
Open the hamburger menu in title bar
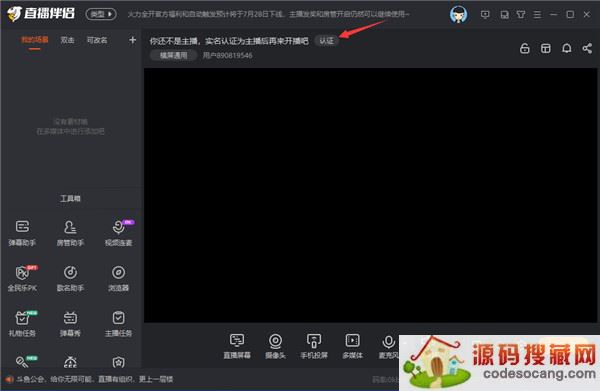click(537, 15)
